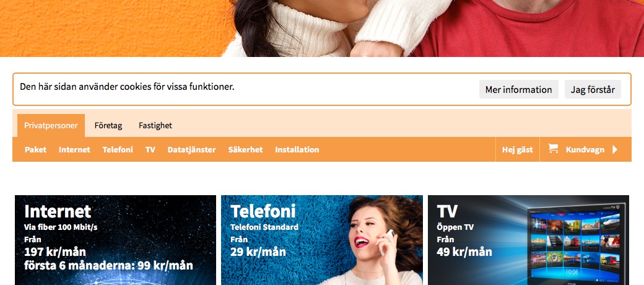
Task: Click the family hero banner image
Action: [322, 28]
